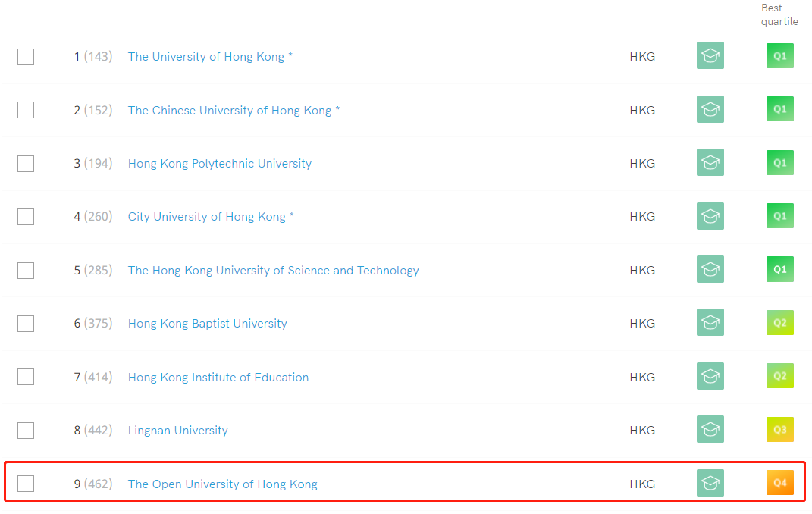
Task: Click the yellow Q3 badge for Lingnan University
Action: click(x=779, y=430)
